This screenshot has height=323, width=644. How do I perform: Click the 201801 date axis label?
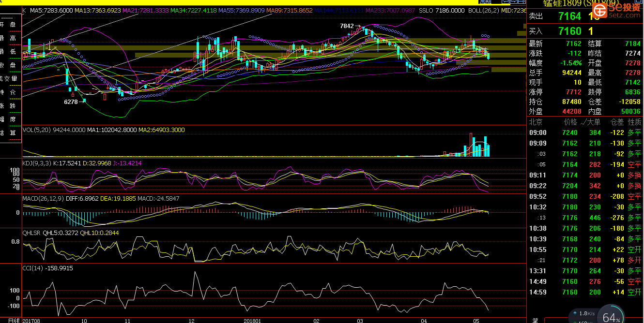(252, 320)
